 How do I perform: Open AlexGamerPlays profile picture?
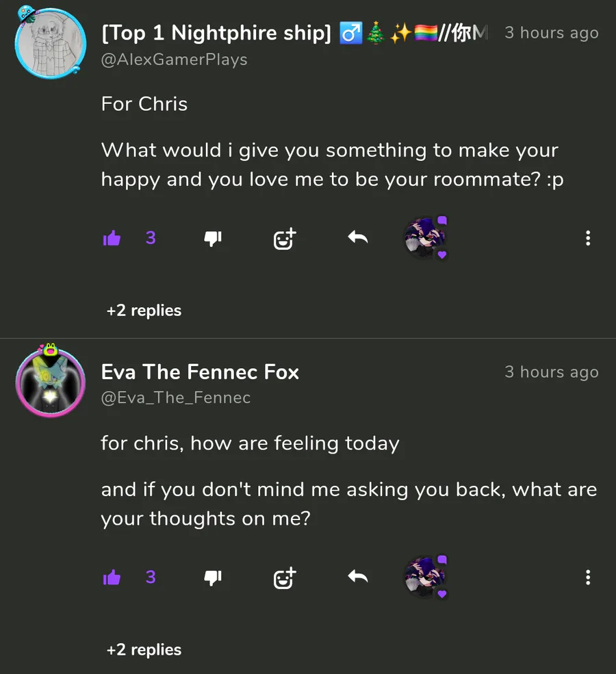pyautogui.click(x=50, y=42)
